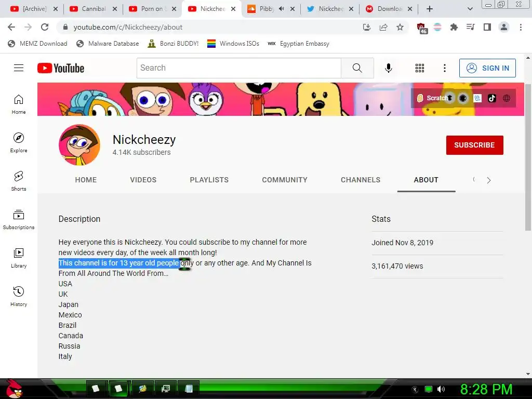The image size is (532, 399).
Task: Click the Nickcheezy channel avatar
Action: 79,145
